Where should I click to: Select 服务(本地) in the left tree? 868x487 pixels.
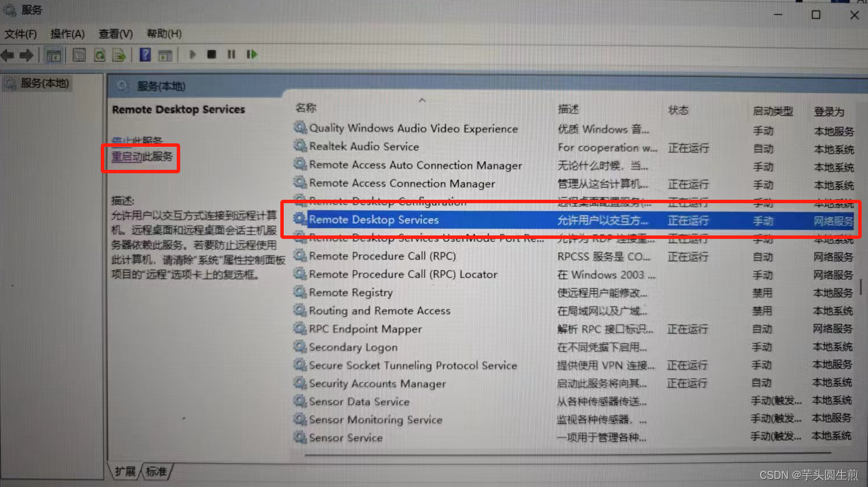tap(44, 83)
